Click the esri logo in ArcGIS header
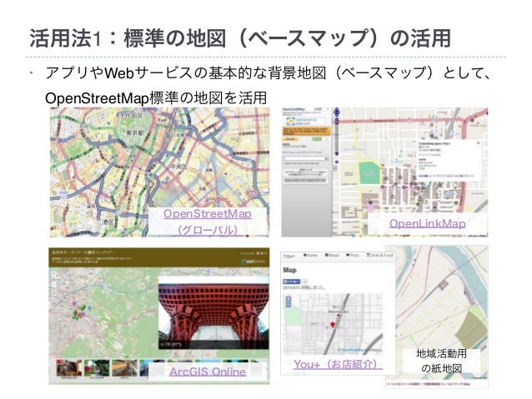This screenshot has height=399, width=532. click(x=255, y=262)
